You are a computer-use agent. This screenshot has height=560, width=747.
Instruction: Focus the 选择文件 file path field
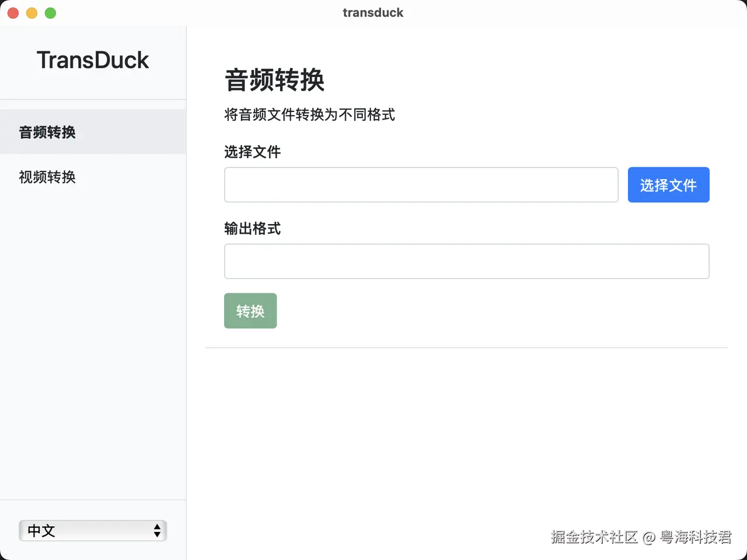(421, 185)
